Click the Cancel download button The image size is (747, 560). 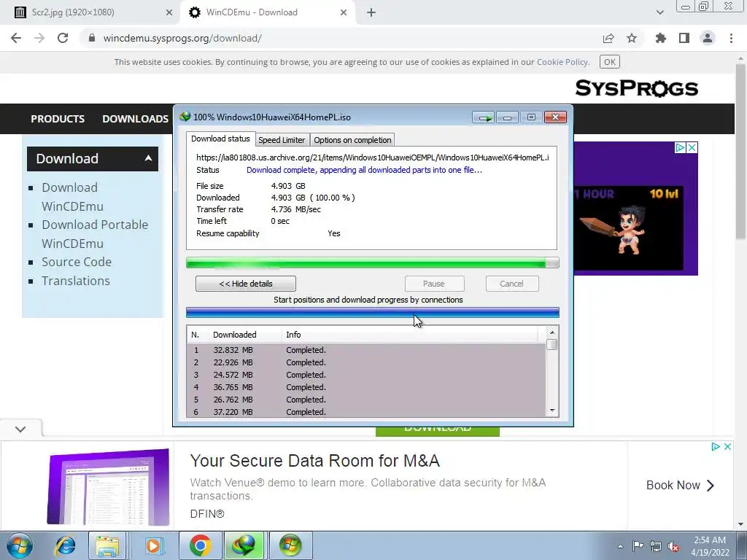[x=511, y=284]
